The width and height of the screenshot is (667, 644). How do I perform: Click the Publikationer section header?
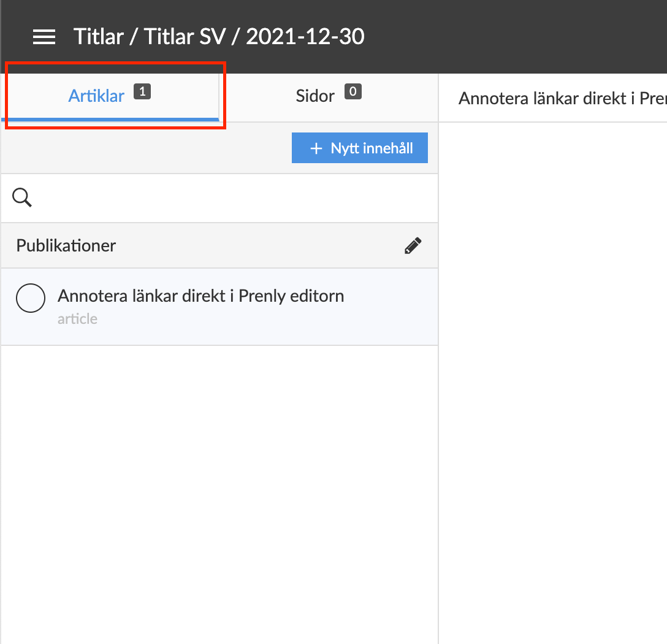(66, 246)
